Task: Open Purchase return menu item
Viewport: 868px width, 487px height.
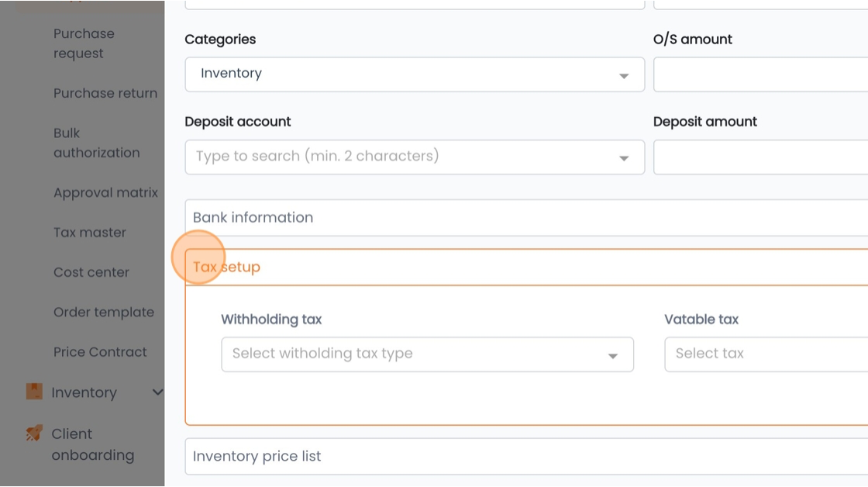Action: (x=105, y=93)
